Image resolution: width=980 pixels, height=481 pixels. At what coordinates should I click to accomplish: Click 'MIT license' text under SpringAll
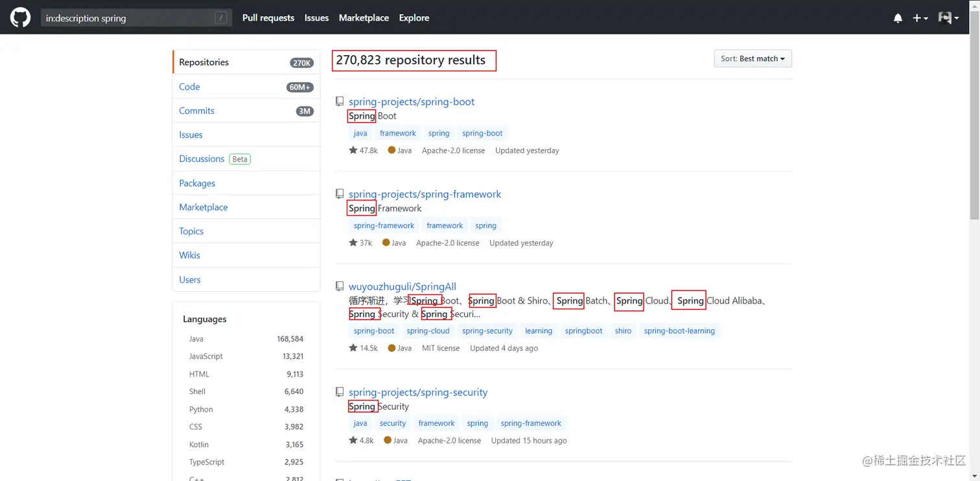click(441, 348)
